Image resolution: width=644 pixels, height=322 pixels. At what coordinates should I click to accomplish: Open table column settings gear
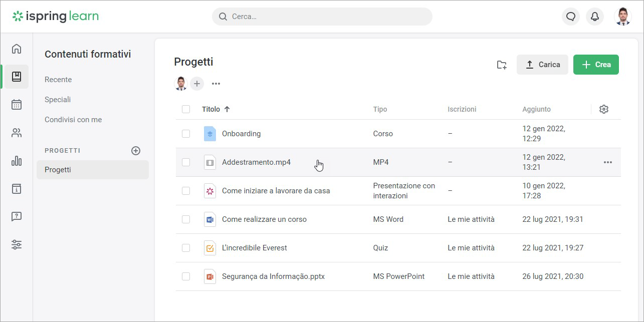604,109
